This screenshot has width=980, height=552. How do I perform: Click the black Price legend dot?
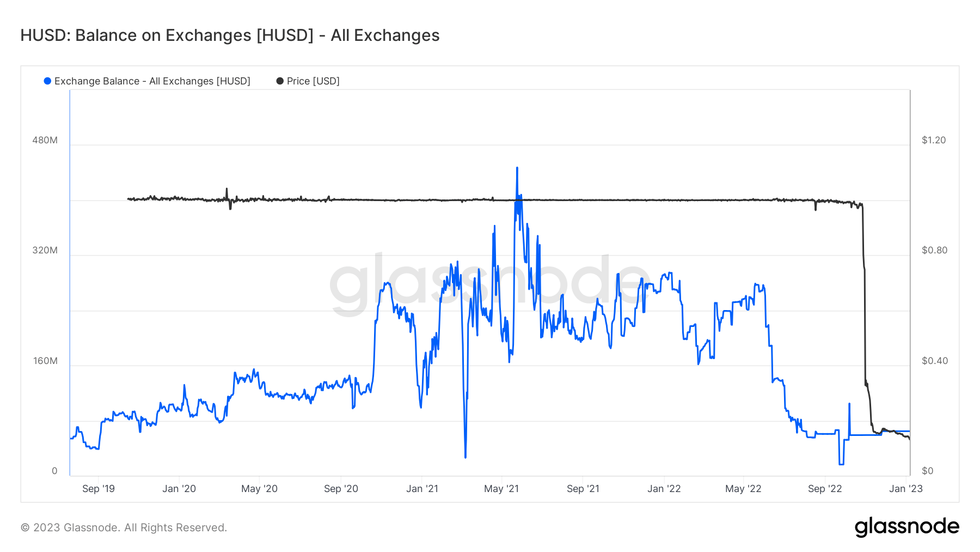280,81
